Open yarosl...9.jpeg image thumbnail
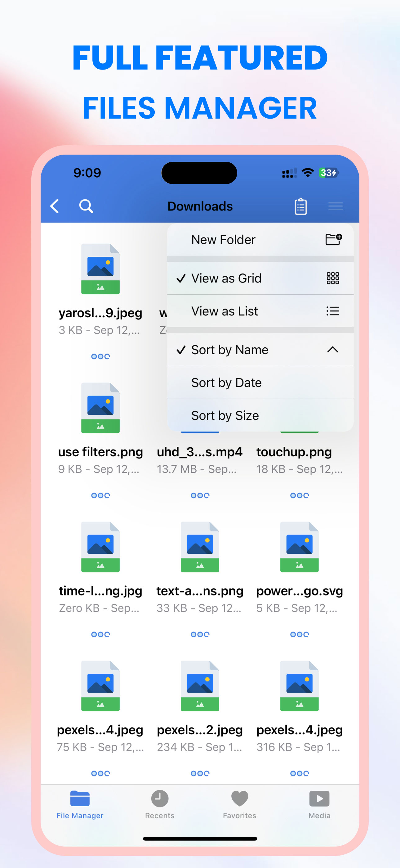The width and height of the screenshot is (400, 868). pos(100,269)
